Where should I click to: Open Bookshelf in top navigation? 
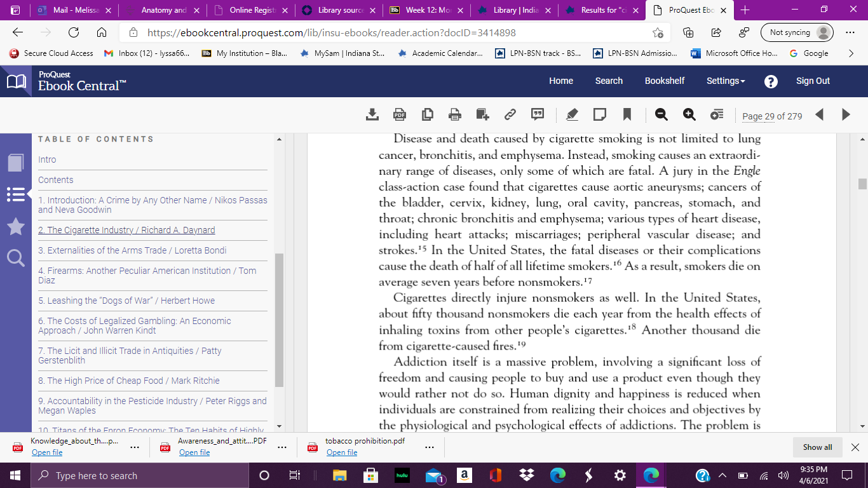(x=665, y=81)
